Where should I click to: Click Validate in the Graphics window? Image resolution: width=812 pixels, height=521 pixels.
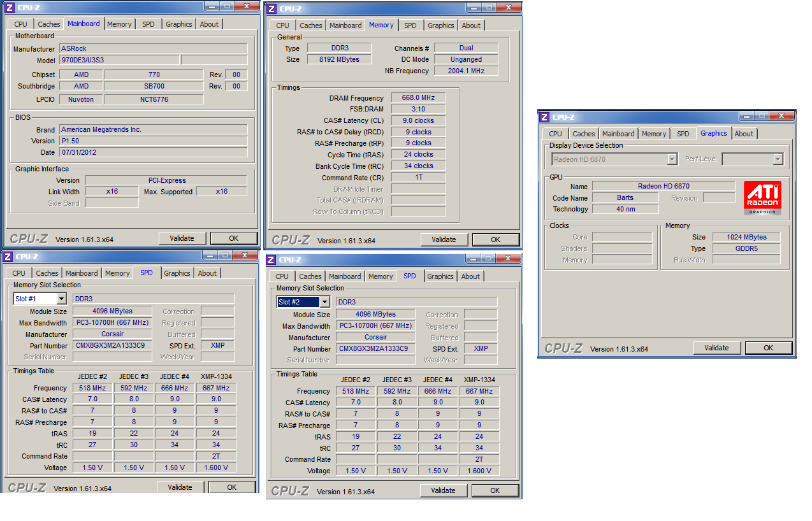pyautogui.click(x=717, y=348)
